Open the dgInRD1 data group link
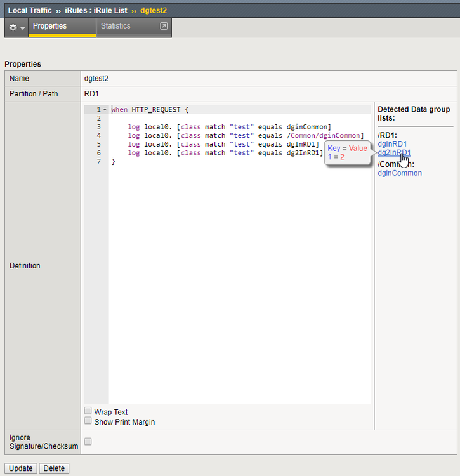The width and height of the screenshot is (460, 476). [x=392, y=144]
